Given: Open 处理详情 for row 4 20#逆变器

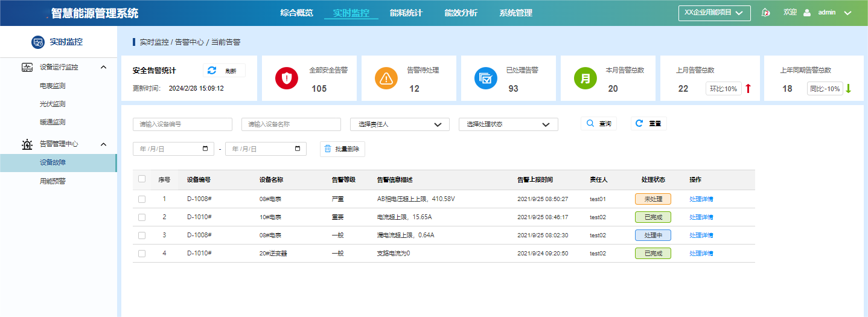Looking at the screenshot, I should [x=701, y=254].
